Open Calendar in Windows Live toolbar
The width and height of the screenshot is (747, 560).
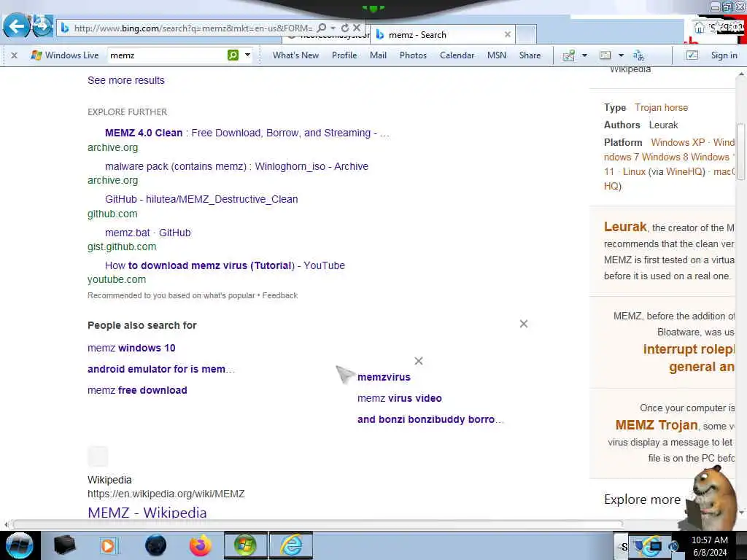pos(457,55)
